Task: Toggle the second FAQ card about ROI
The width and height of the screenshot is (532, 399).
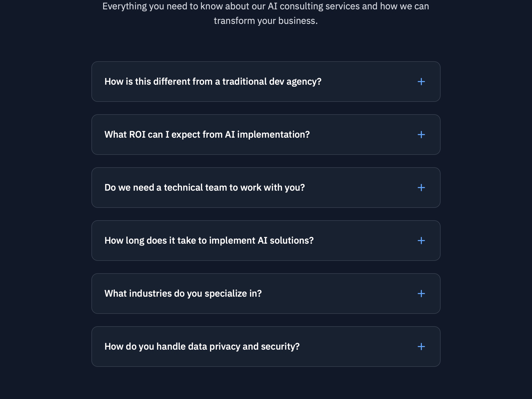Action: coord(266,134)
